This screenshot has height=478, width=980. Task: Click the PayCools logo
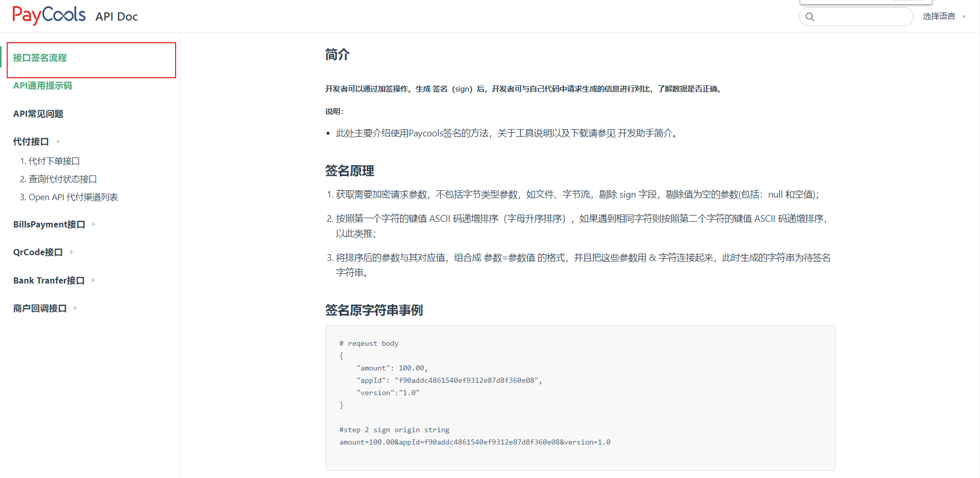coord(49,15)
